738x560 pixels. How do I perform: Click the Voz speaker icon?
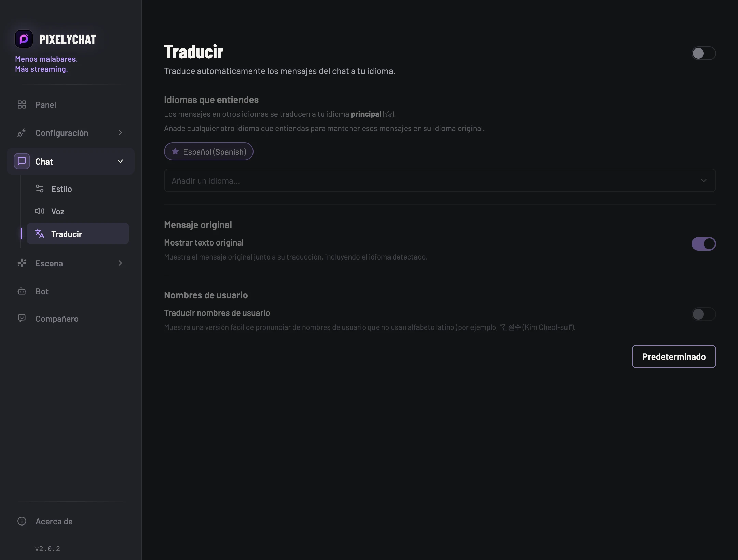click(40, 211)
